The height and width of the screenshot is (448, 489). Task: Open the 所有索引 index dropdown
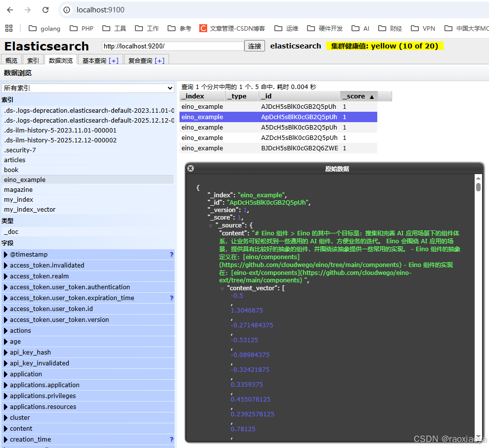pyautogui.click(x=88, y=88)
